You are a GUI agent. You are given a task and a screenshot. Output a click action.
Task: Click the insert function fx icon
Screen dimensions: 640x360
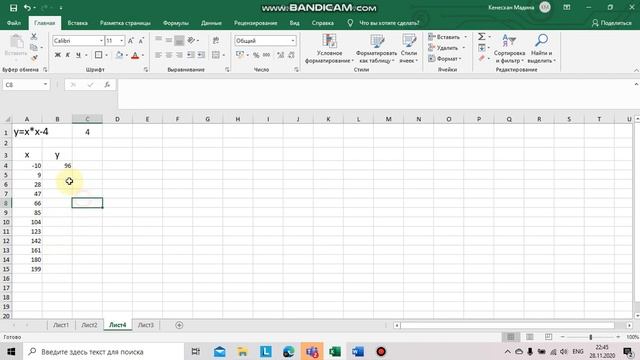(107, 84)
